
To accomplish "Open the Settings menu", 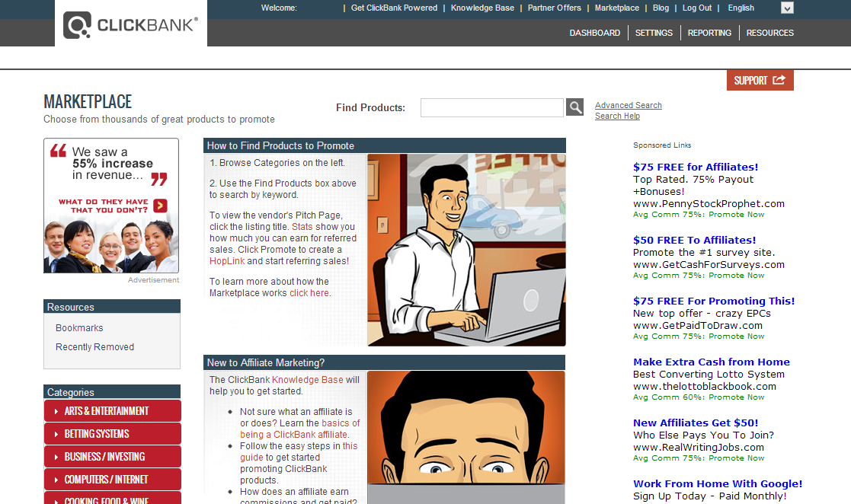I will [x=654, y=33].
